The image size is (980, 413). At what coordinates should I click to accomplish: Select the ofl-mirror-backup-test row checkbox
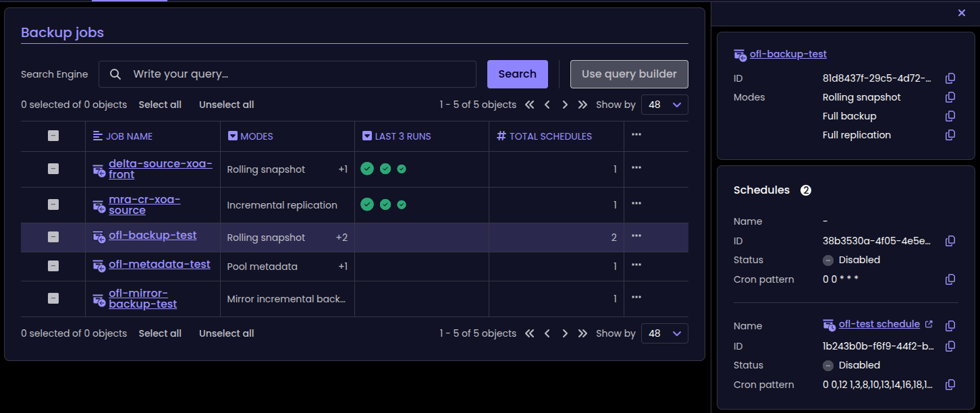pos(53,298)
